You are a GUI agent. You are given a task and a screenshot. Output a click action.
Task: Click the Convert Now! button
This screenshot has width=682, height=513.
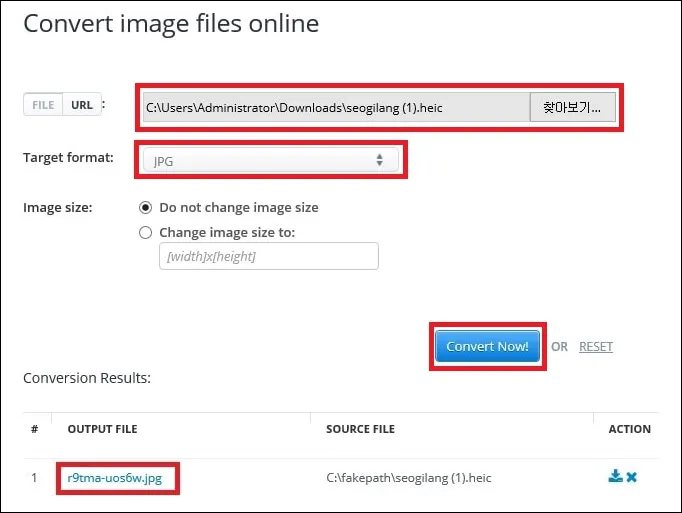click(x=487, y=346)
